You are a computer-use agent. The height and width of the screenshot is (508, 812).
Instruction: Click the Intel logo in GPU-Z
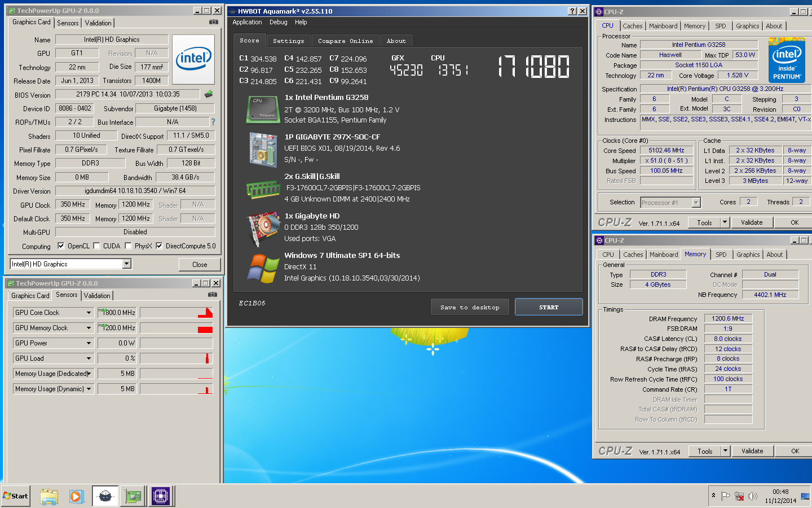[193, 60]
